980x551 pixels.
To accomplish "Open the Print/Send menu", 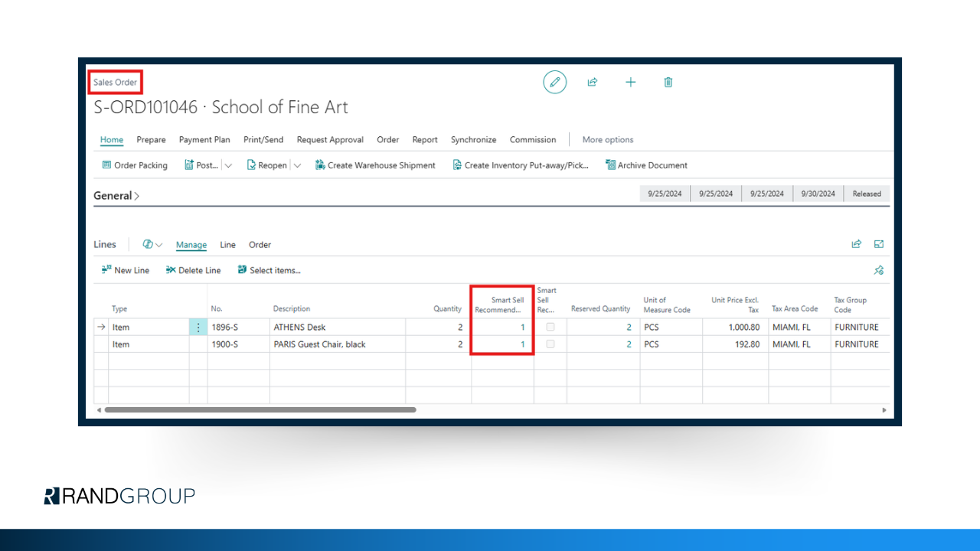I will point(263,140).
